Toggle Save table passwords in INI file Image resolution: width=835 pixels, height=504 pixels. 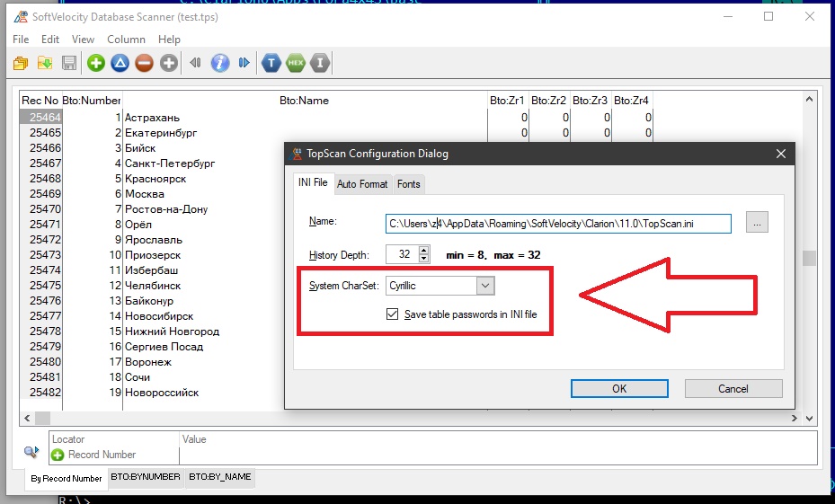tap(392, 314)
